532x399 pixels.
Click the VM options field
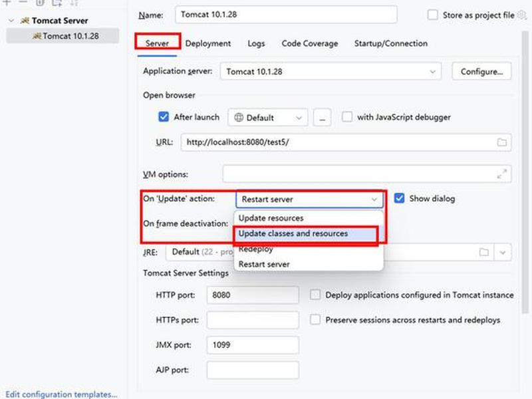coord(367,174)
